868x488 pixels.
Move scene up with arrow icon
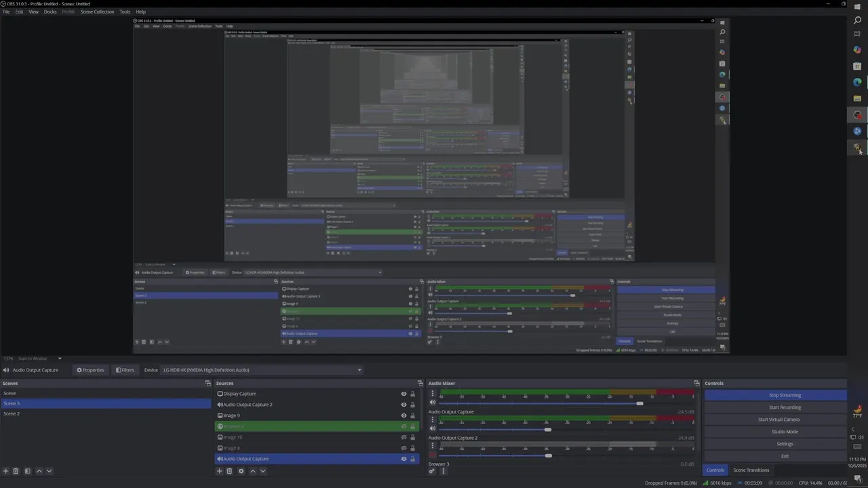click(39, 471)
